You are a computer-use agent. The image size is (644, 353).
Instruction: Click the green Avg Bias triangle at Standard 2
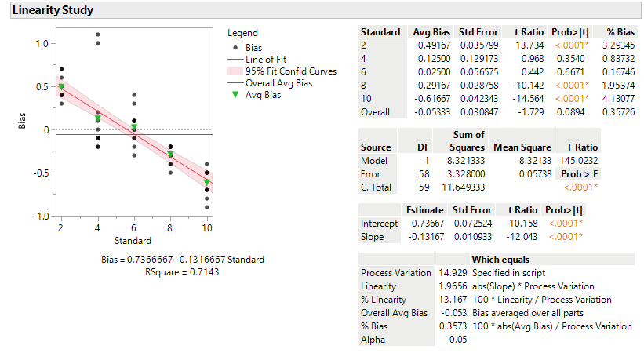(x=62, y=87)
